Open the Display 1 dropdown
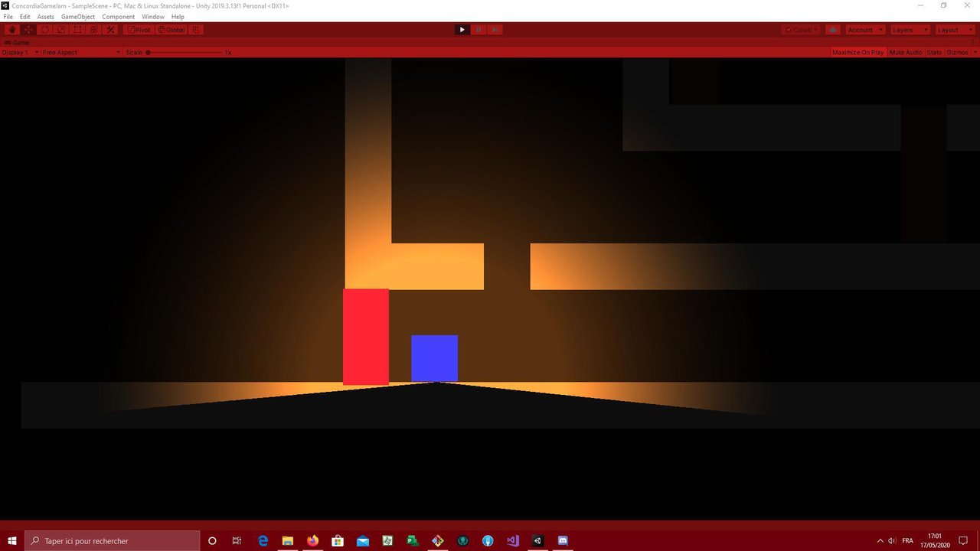Screen dimensions: 980x551 (20, 52)
